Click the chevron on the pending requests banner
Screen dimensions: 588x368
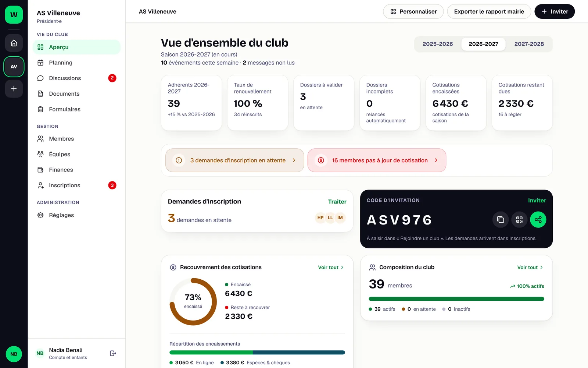(x=294, y=160)
